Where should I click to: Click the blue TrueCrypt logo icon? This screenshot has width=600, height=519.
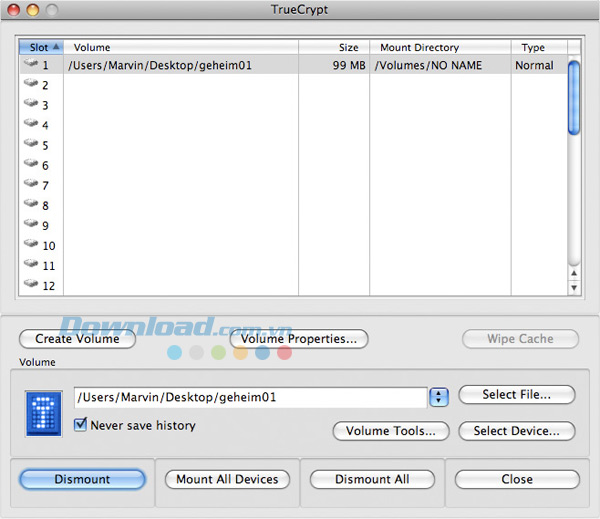(x=44, y=414)
